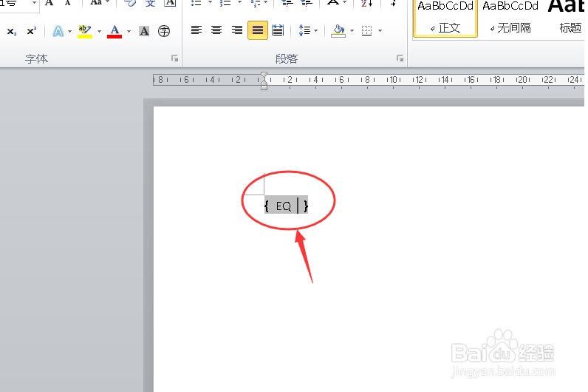Image resolution: width=588 pixels, height=392 pixels.
Task: Apply the borders icon
Action: click(x=366, y=31)
